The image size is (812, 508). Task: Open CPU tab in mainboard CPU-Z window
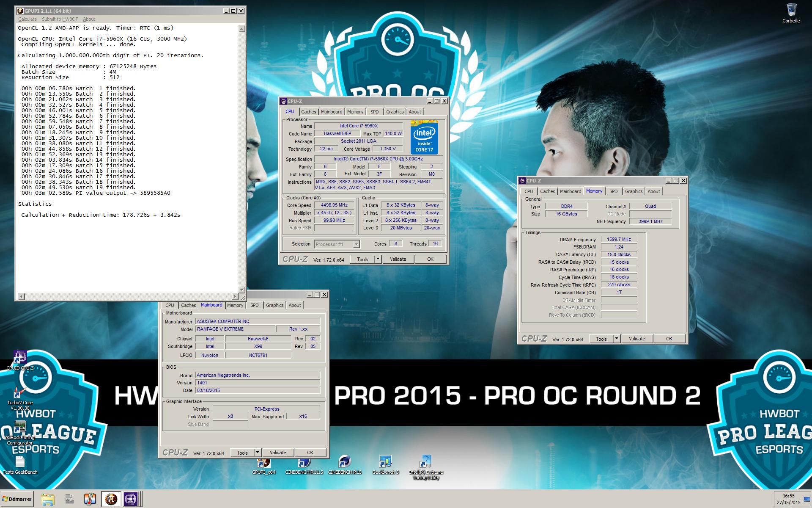coord(170,305)
